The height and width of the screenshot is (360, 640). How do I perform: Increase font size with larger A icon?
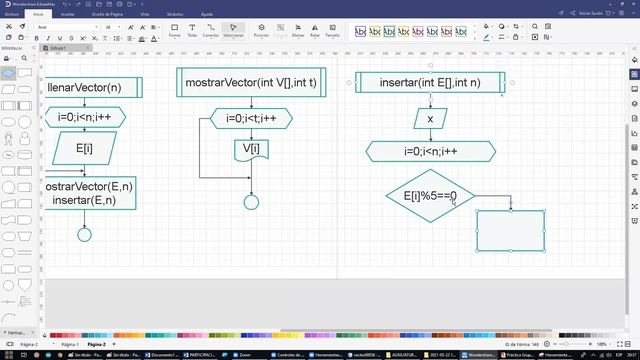(x=131, y=27)
